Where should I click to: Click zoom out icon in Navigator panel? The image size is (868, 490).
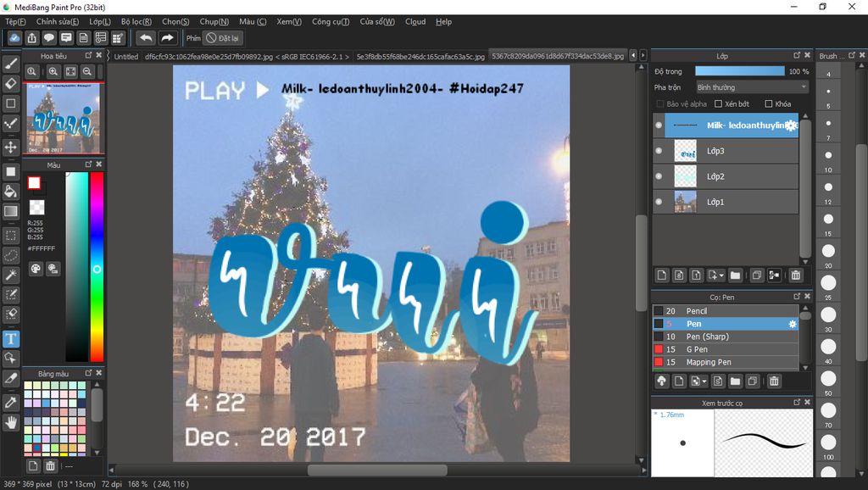click(x=87, y=71)
